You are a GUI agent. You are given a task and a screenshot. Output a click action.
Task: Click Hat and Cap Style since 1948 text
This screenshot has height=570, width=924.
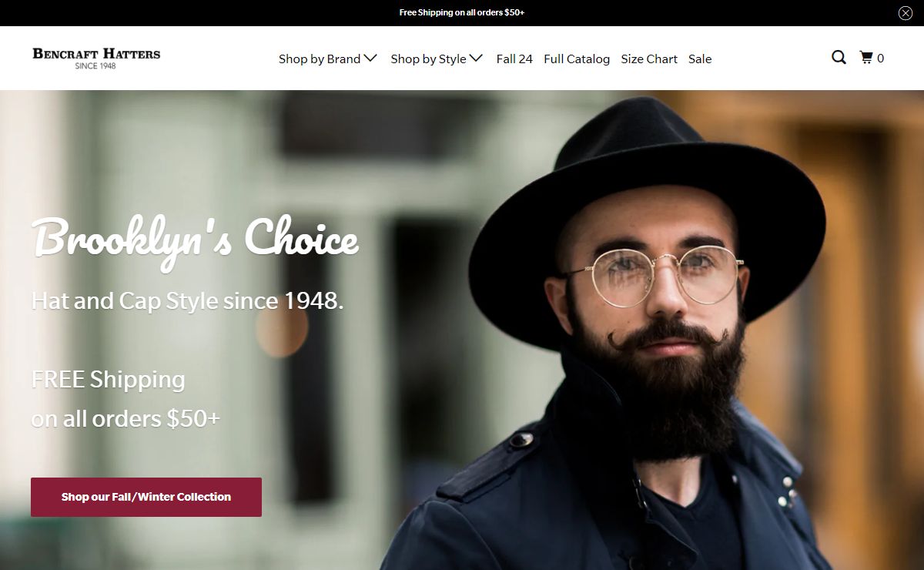[x=187, y=300]
